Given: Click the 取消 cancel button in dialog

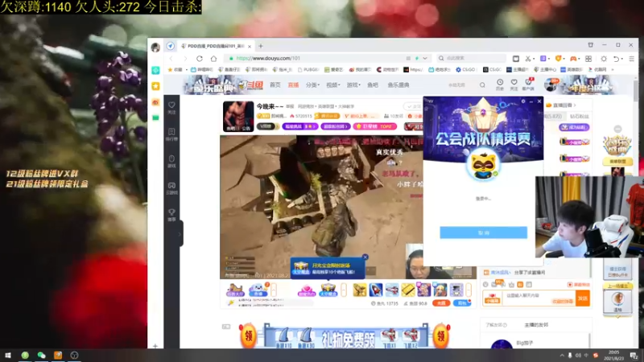Looking at the screenshot, I should coord(484,232).
